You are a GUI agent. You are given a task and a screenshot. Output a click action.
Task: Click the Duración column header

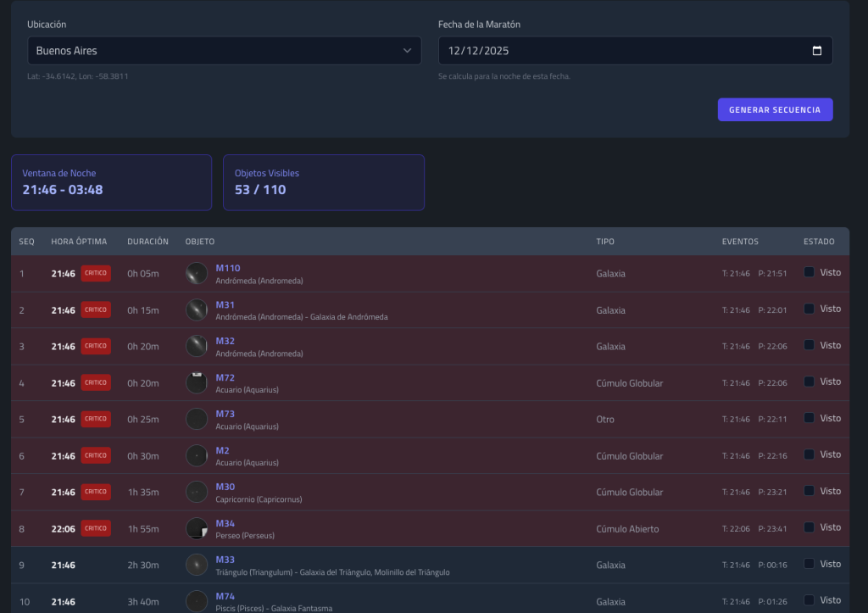(147, 242)
